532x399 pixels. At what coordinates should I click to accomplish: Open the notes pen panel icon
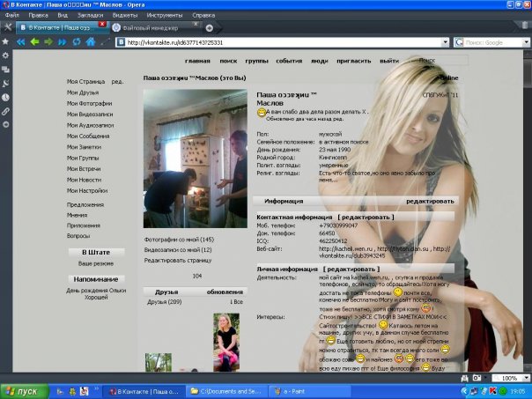pyautogui.click(x=5, y=84)
